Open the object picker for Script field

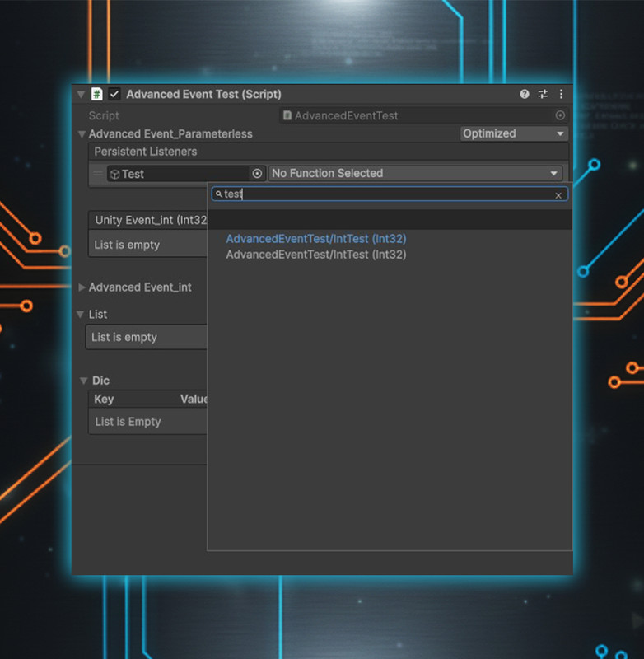560,115
